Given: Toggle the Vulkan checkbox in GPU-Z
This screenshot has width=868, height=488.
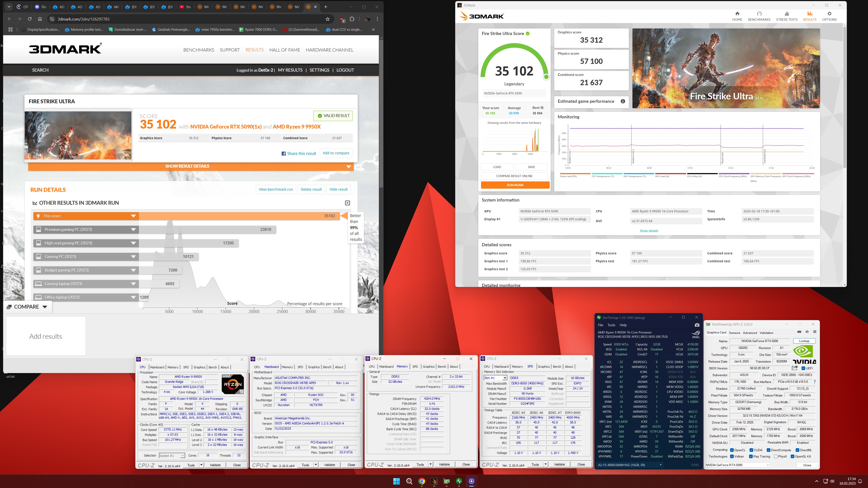Looking at the screenshot, I should coord(732,457).
